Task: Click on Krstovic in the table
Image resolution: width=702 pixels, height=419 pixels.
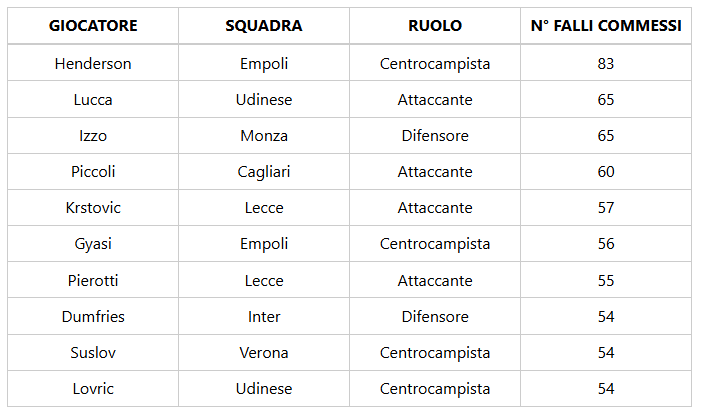Action: pyautogui.click(x=93, y=208)
